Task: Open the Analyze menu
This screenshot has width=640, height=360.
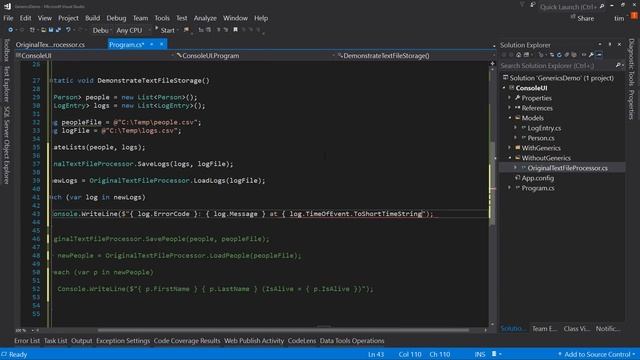Action: tap(205, 18)
